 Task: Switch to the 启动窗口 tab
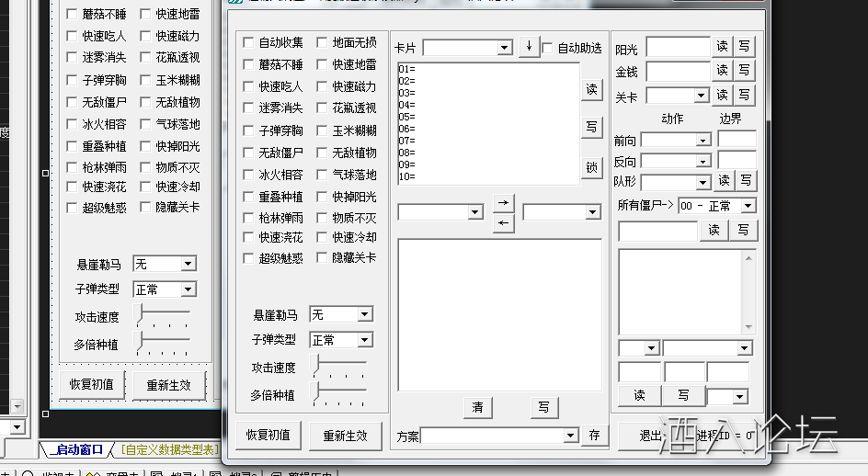[77, 449]
